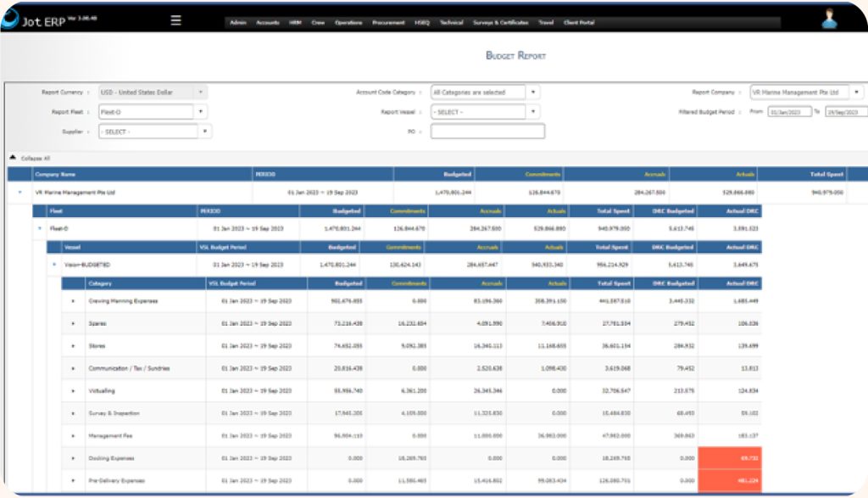868x498 pixels.
Task: Select the Stores category name
Action: [x=97, y=346]
